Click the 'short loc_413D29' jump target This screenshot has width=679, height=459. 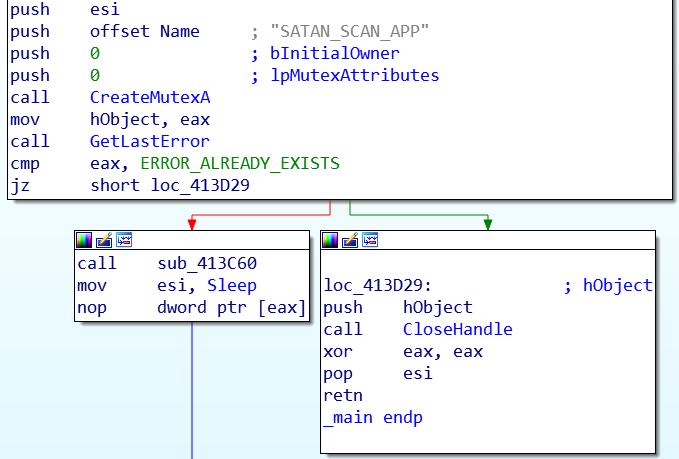(x=170, y=186)
